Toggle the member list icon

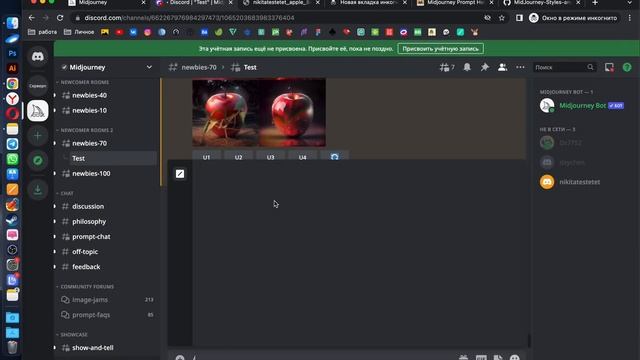click(502, 67)
